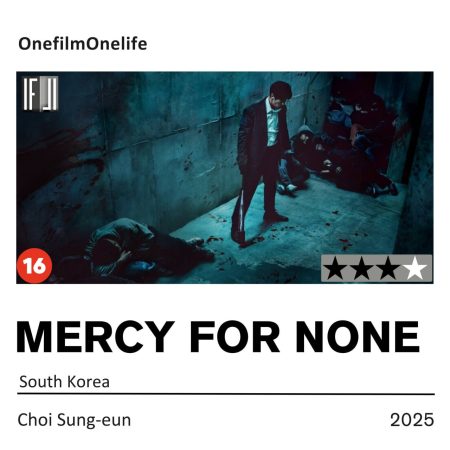Select the second black star in the rating

tap(362, 268)
